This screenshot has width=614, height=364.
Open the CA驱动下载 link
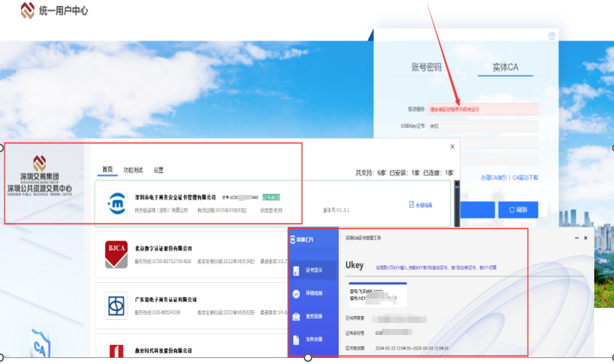(525, 178)
